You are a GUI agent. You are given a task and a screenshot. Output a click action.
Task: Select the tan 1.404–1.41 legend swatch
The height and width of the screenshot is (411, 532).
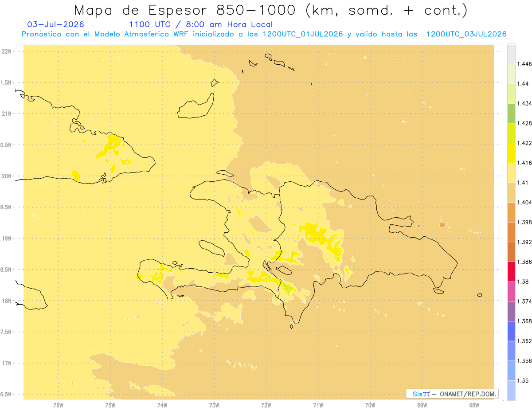pos(511,192)
